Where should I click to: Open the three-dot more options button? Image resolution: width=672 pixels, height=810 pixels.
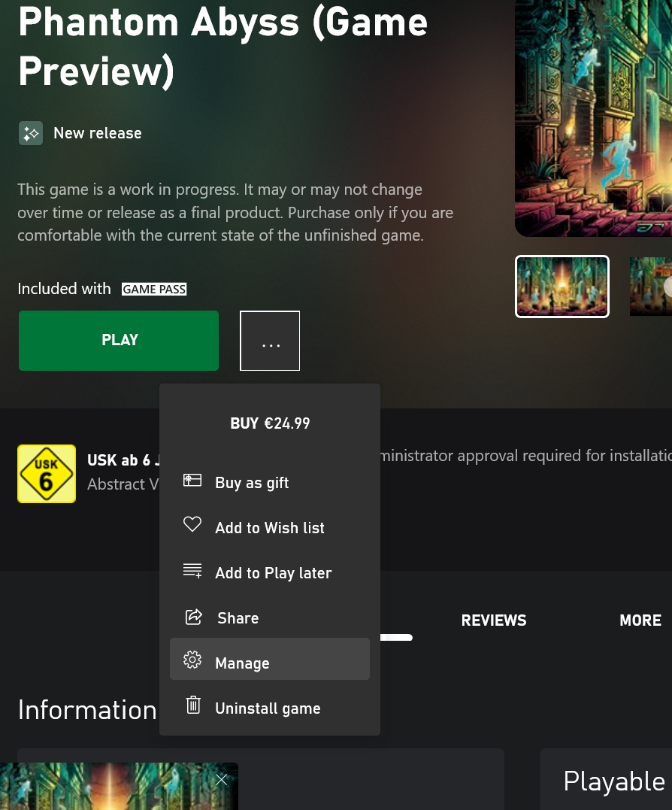(x=270, y=341)
